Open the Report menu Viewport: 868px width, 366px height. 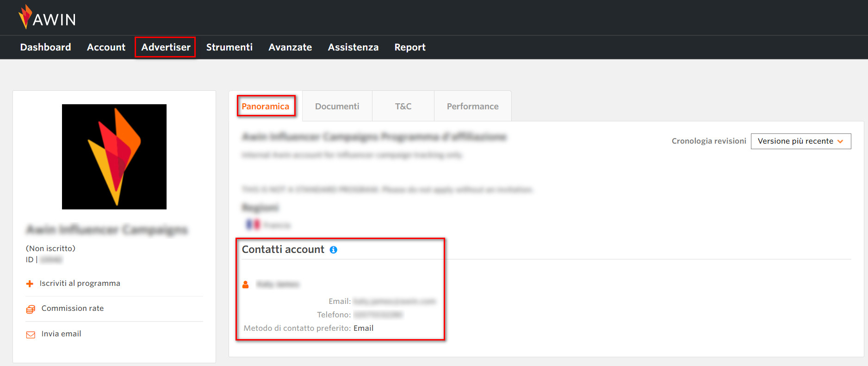pyautogui.click(x=409, y=47)
